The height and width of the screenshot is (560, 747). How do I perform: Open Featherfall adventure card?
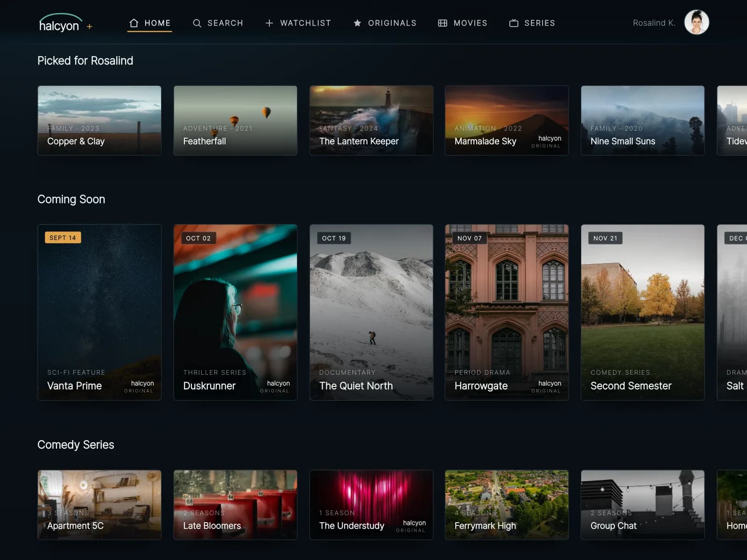(235, 120)
